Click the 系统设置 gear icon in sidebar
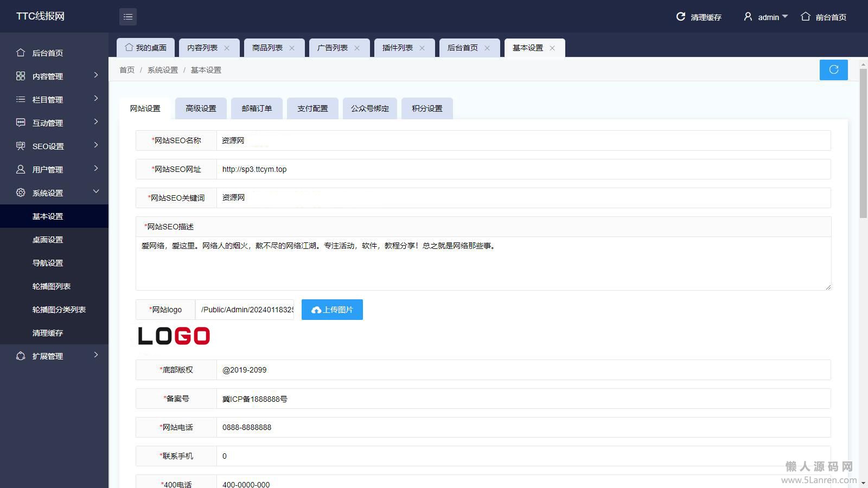The image size is (868, 488). 21,192
